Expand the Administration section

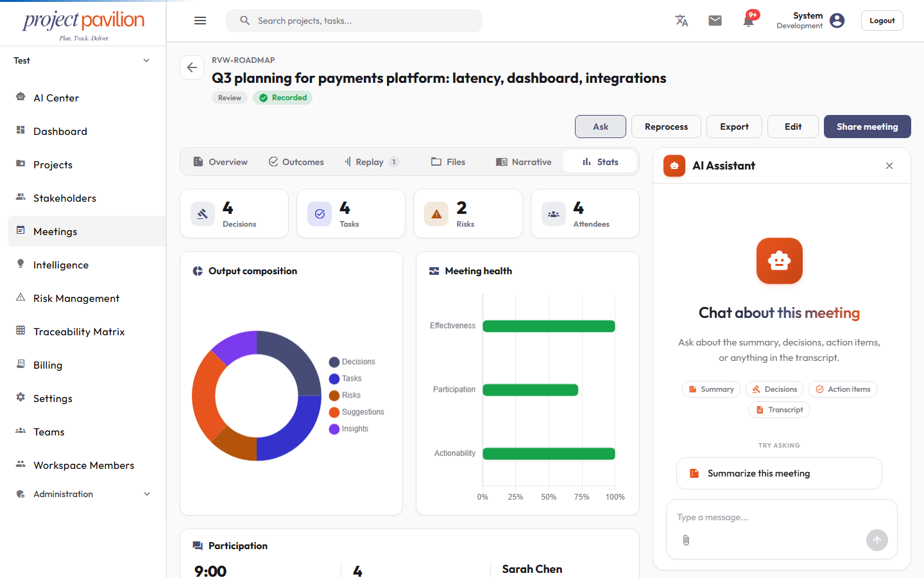(83, 494)
